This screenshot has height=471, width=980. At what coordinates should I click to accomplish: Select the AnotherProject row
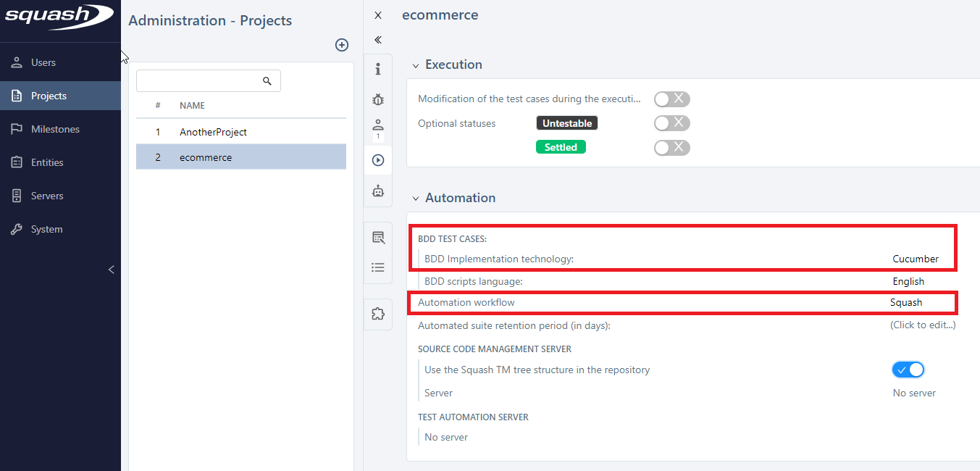[x=213, y=133]
